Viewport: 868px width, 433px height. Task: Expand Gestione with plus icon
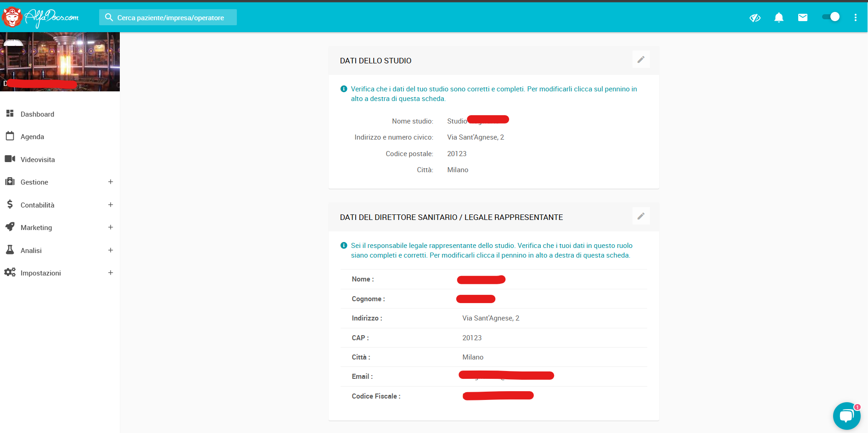[111, 182]
